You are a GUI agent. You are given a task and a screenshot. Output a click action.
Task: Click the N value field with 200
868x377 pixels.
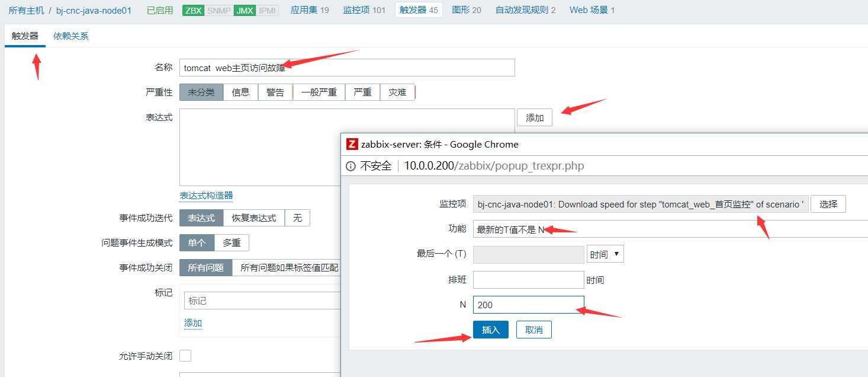click(529, 305)
